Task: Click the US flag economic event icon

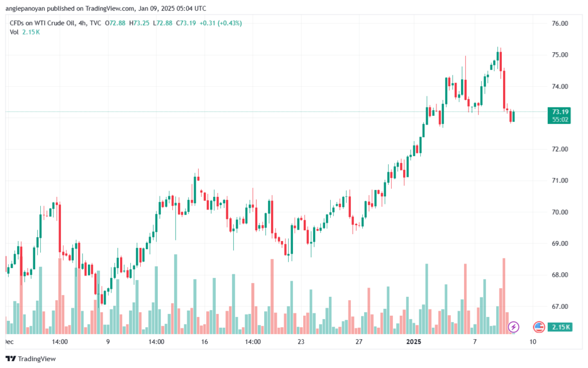Action: (539, 327)
